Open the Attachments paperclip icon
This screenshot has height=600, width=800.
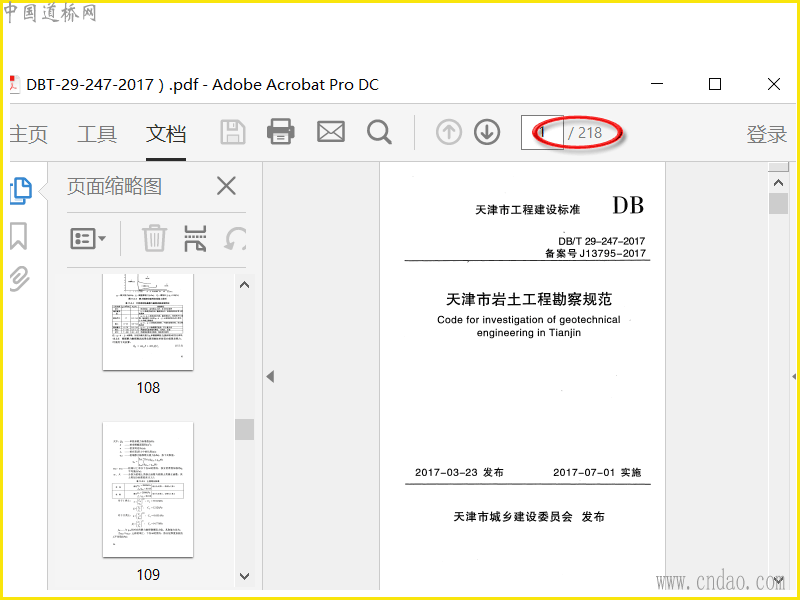19,279
